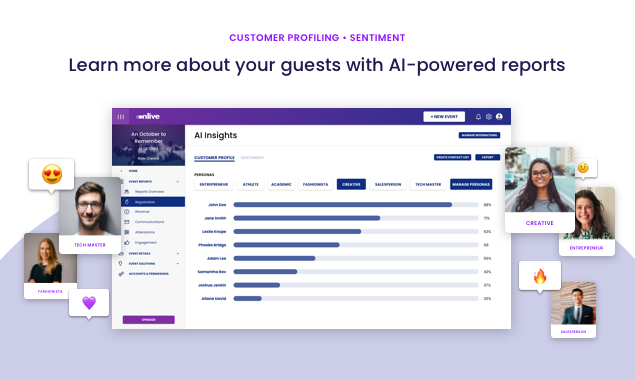
Task: Click the Tech Master persona photo card
Action: coord(90,216)
